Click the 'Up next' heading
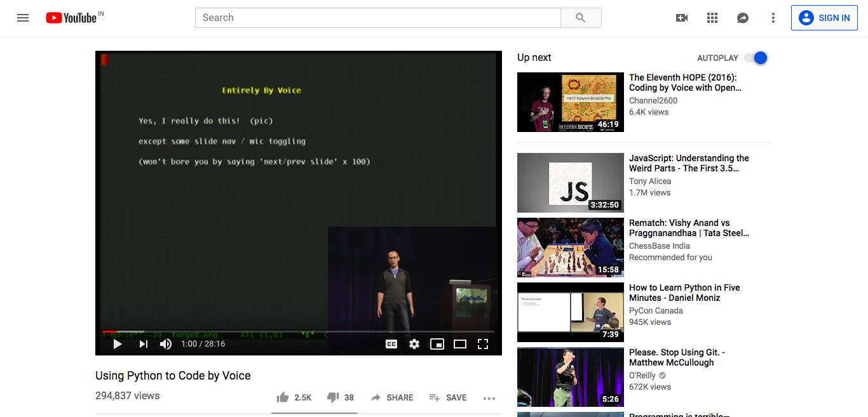Screen dimensions: 868x417 coord(534,58)
